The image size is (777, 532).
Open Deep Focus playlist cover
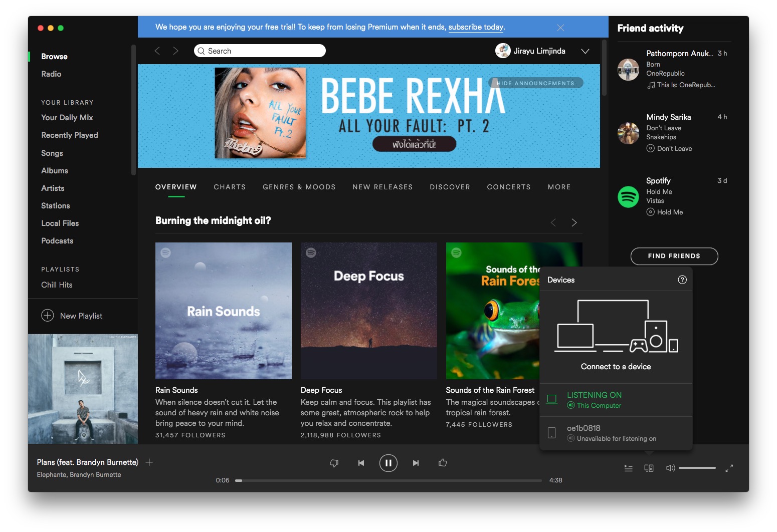pyautogui.click(x=369, y=311)
